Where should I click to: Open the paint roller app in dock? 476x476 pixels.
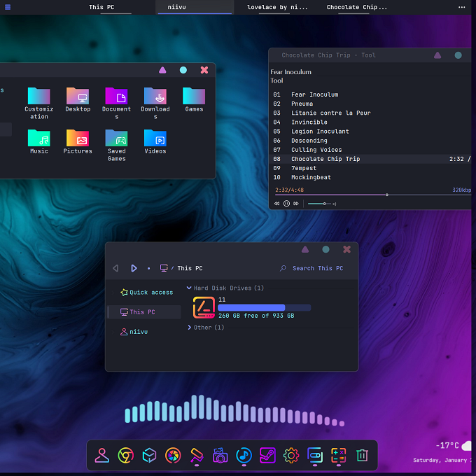click(197, 456)
